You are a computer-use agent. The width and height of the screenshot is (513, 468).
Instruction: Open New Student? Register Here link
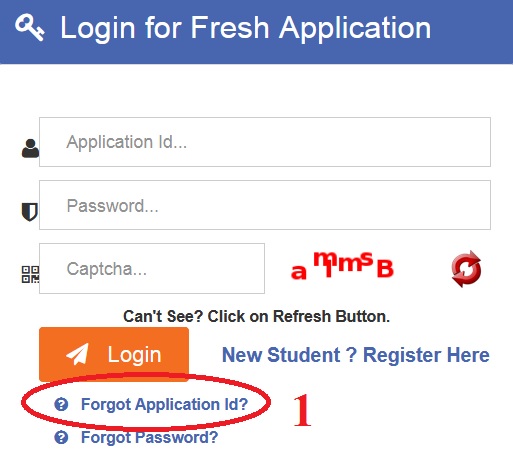click(x=356, y=355)
